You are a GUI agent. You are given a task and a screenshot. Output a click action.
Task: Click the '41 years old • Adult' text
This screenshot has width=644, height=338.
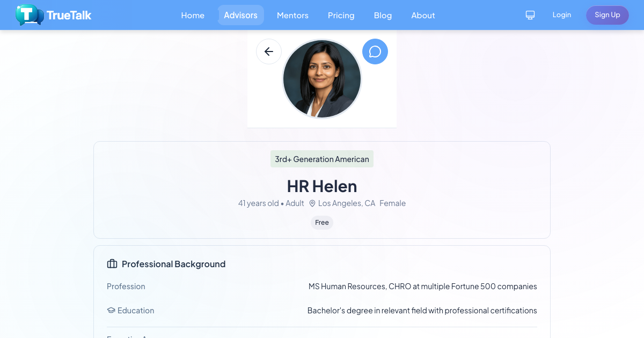[x=271, y=203]
